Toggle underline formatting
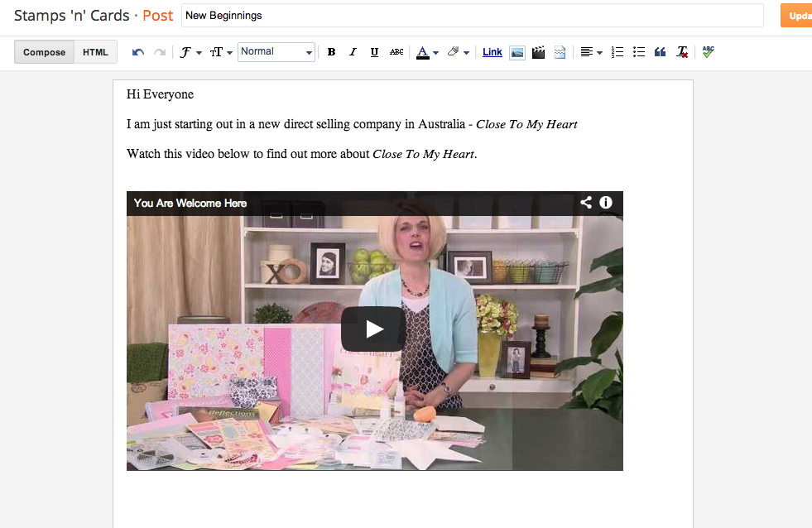The height and width of the screenshot is (528, 812). 374,52
